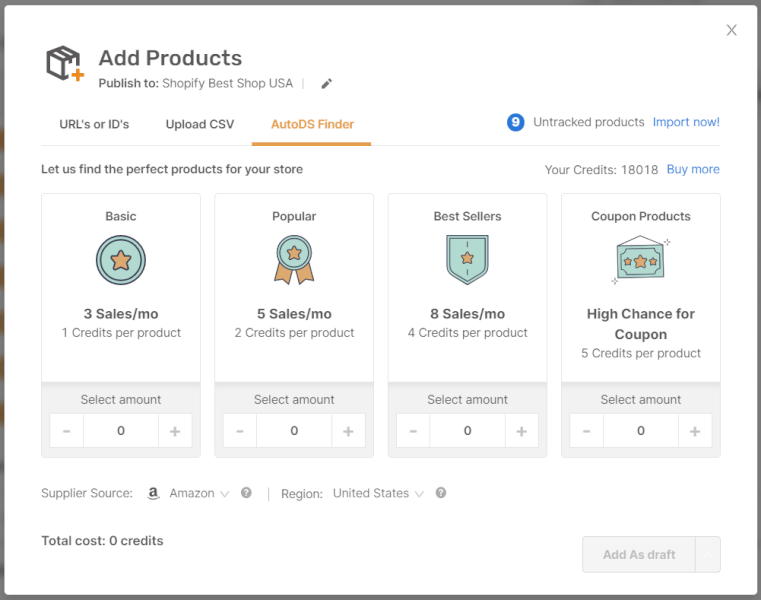The width and height of the screenshot is (761, 600).
Task: Click the Basic amount input field
Action: pyautogui.click(x=121, y=431)
